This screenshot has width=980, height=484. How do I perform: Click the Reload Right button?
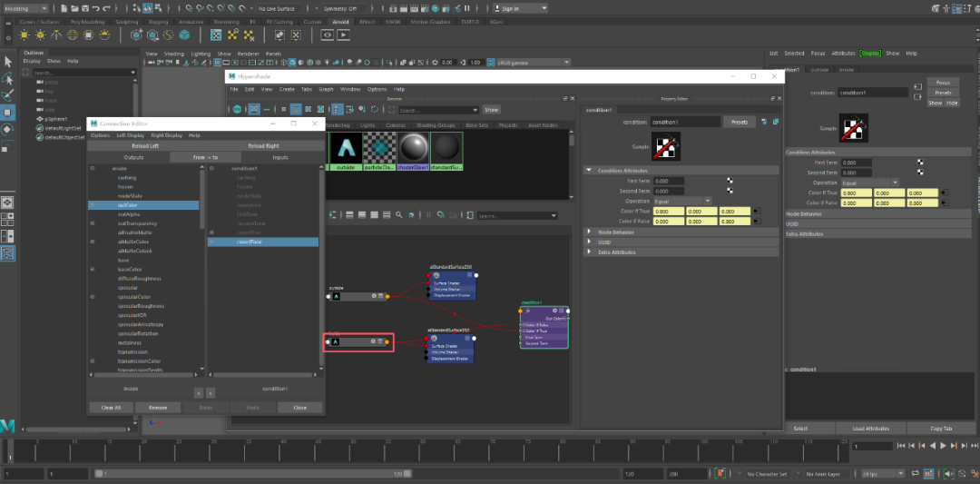264,145
